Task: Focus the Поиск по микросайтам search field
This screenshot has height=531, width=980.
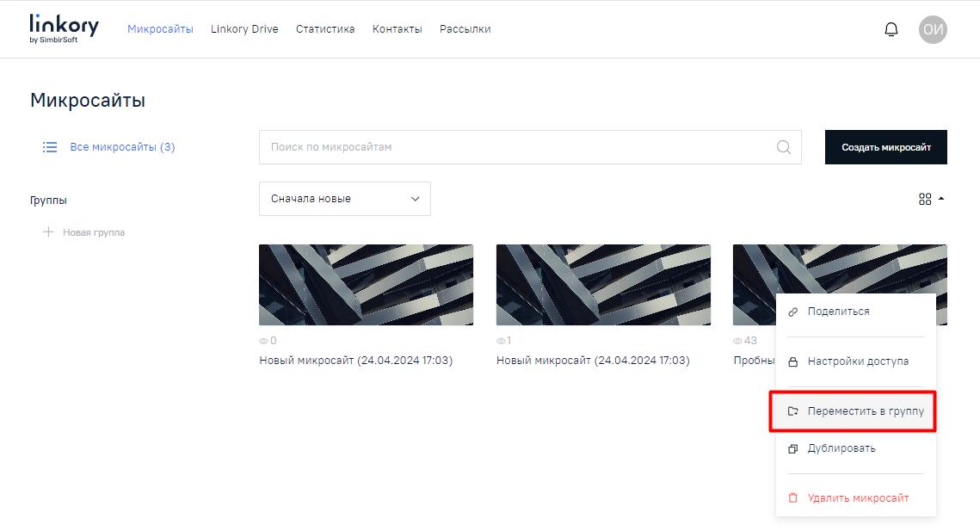Action: point(516,147)
